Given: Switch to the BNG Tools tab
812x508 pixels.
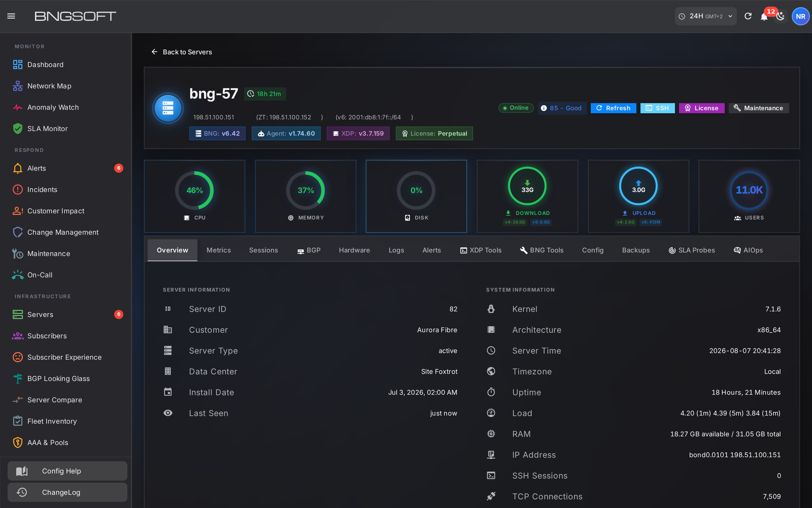Looking at the screenshot, I should [x=542, y=250].
